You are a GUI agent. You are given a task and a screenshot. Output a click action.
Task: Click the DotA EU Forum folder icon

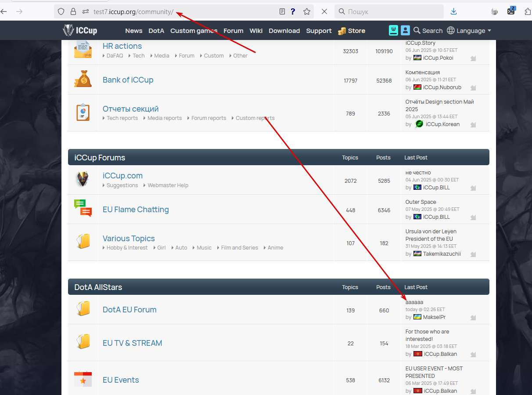(83, 308)
